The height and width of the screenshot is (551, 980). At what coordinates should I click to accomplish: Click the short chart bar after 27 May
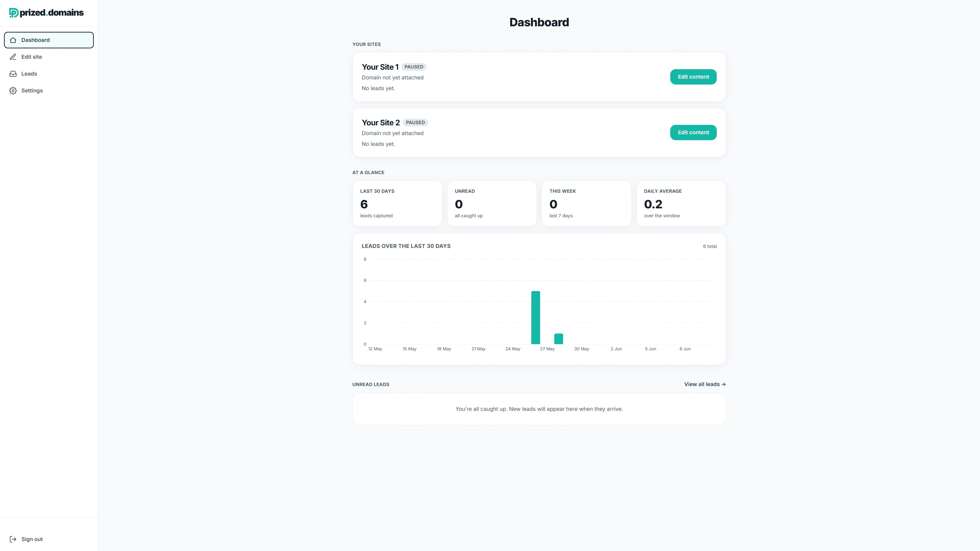click(x=558, y=339)
